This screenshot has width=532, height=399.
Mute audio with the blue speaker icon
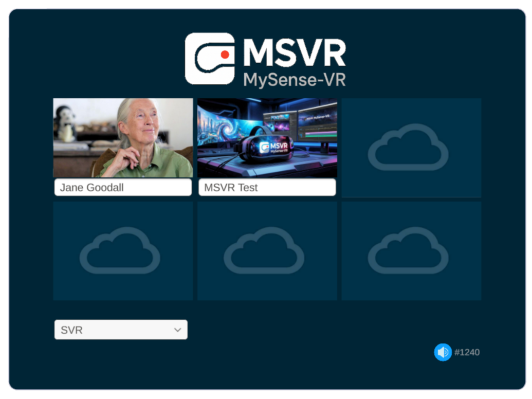[x=443, y=352]
